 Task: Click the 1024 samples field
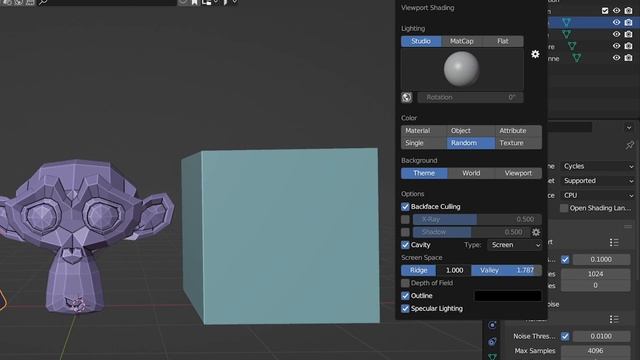596,274
